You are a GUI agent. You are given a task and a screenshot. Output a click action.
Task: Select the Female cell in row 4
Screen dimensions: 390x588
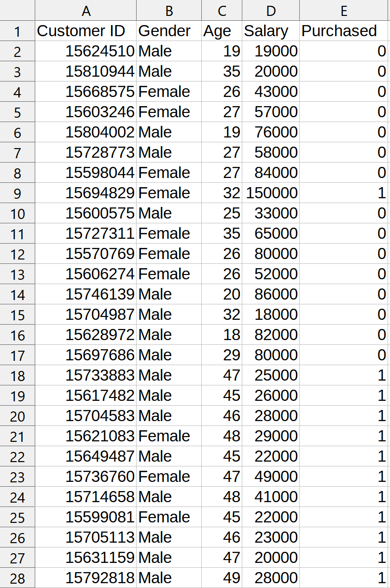168,91
